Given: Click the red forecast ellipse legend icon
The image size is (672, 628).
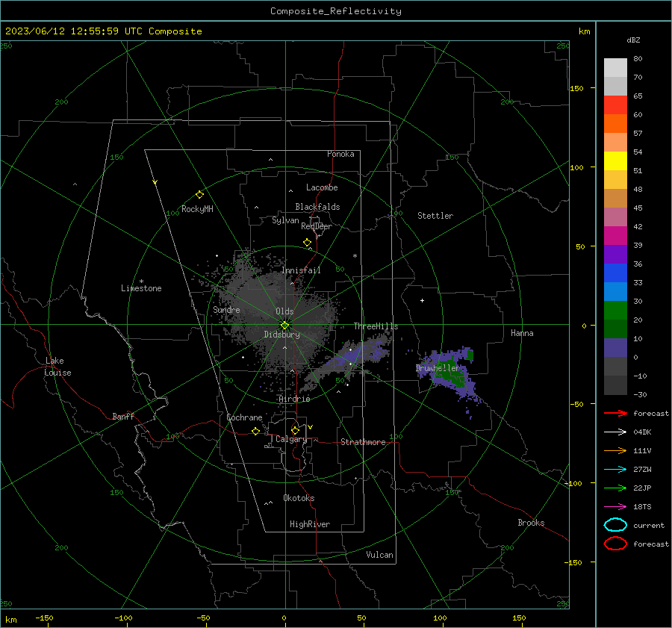Looking at the screenshot, I should [615, 544].
